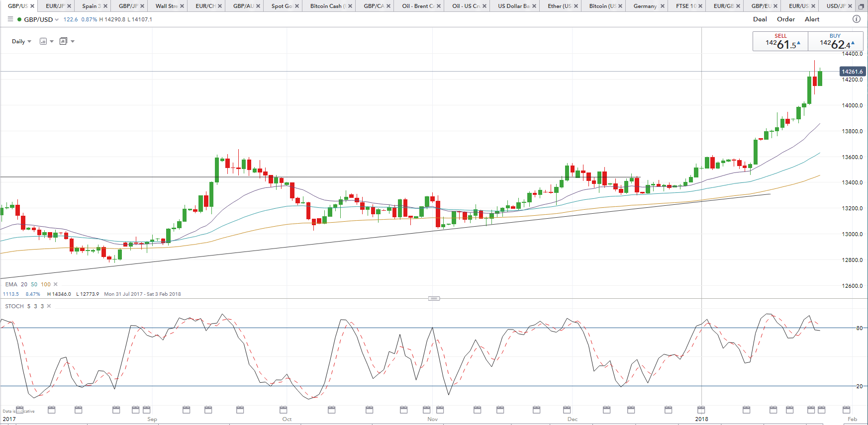Image resolution: width=868 pixels, height=425 pixels.
Task: Close the GBP/EU tab
Action: [x=775, y=6]
